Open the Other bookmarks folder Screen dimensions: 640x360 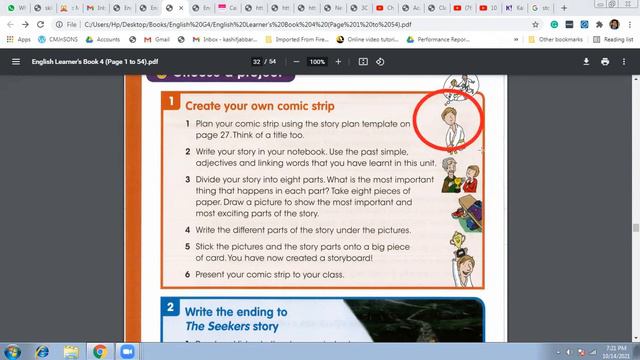pyautogui.click(x=556, y=40)
